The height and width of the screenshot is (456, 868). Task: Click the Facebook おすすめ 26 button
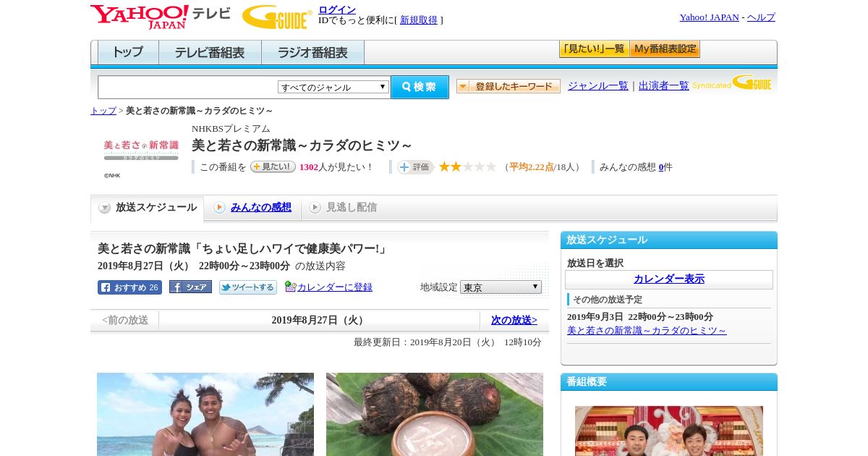(x=129, y=287)
